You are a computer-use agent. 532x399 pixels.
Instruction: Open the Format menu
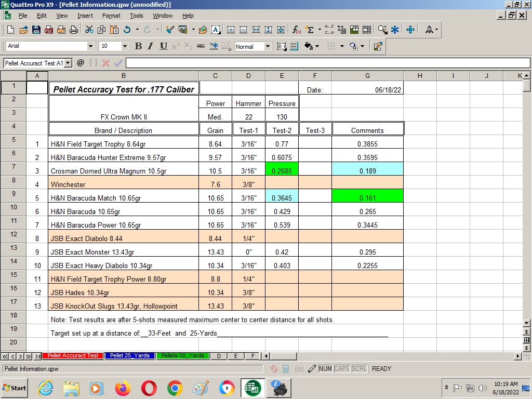(x=111, y=16)
